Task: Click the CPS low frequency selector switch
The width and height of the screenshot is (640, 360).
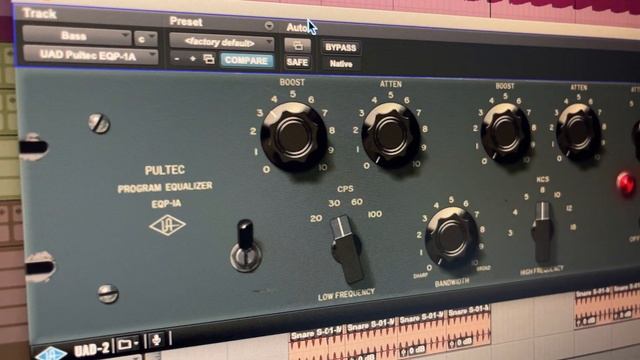Action: click(347, 249)
